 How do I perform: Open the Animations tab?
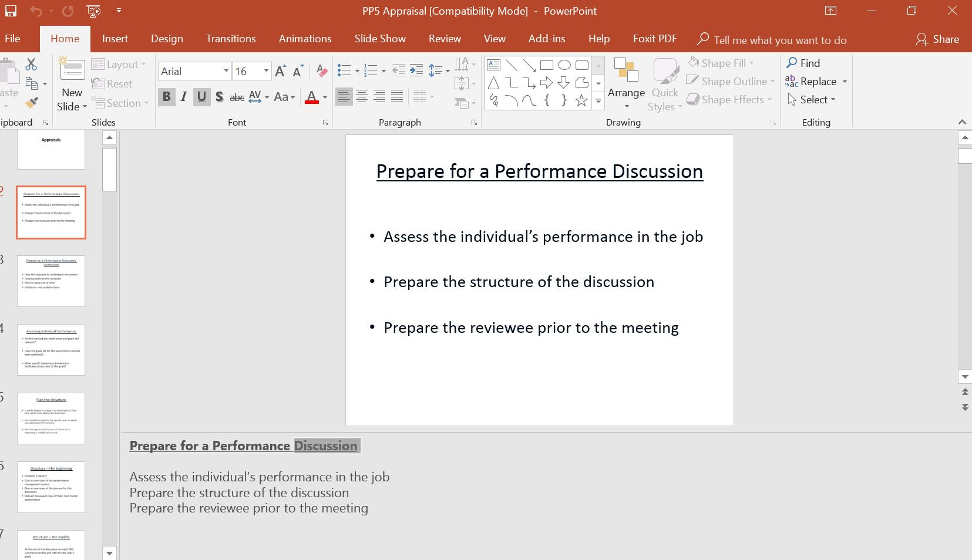[305, 39]
